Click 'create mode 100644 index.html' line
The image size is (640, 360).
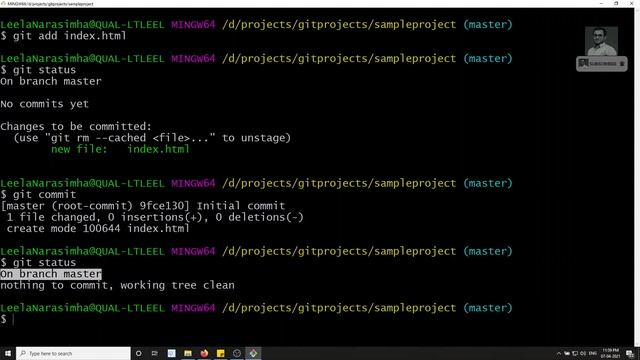(x=98, y=229)
